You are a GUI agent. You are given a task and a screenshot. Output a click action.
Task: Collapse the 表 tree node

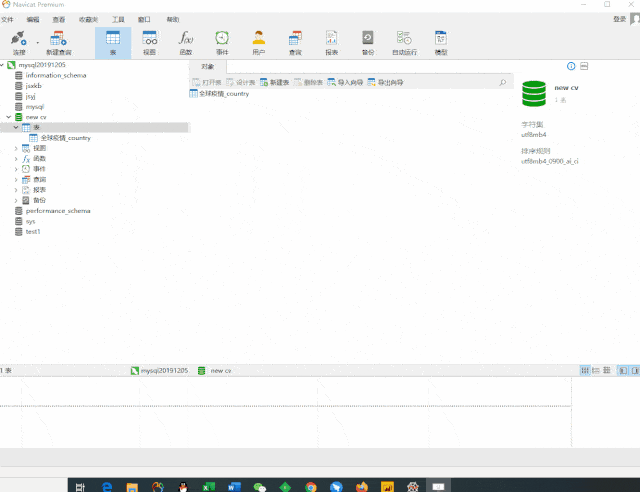[16, 127]
